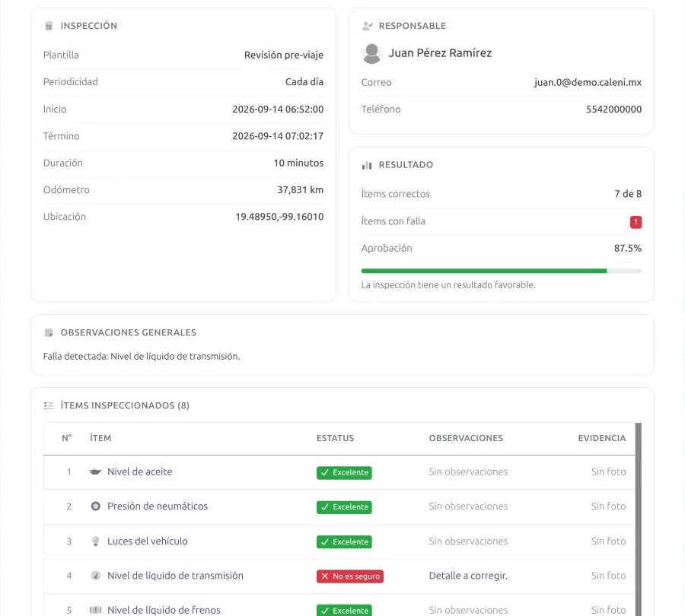Click the 87.5% approval value

pyautogui.click(x=628, y=248)
